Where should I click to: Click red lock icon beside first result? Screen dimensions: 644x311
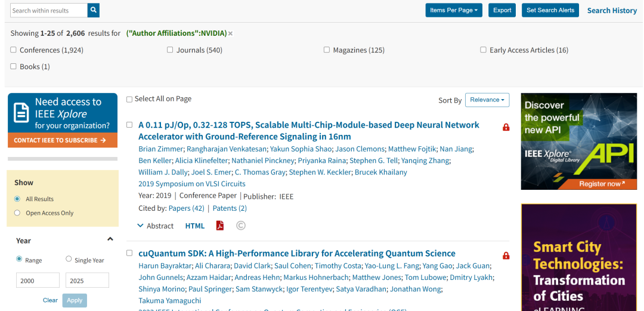pos(506,127)
